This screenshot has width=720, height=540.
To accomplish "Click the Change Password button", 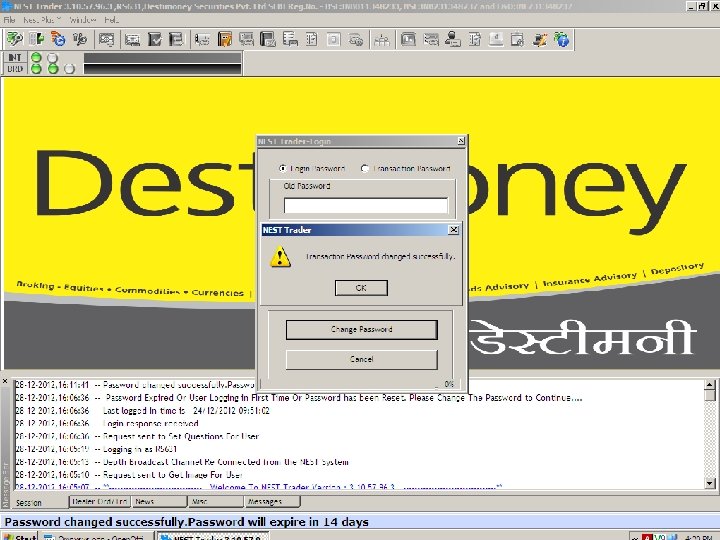I will pyautogui.click(x=361, y=330).
